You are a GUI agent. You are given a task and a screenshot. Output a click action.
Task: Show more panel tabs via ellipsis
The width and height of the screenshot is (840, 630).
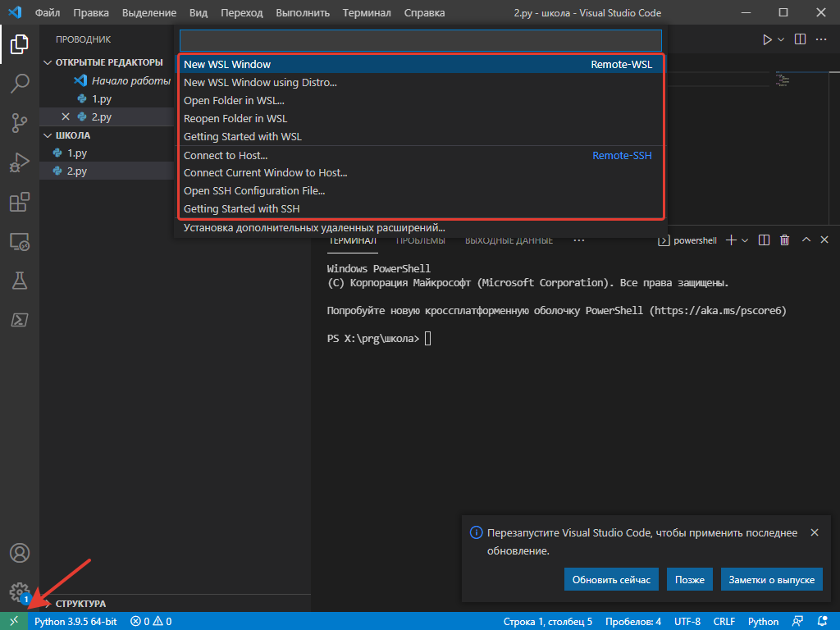click(x=578, y=240)
